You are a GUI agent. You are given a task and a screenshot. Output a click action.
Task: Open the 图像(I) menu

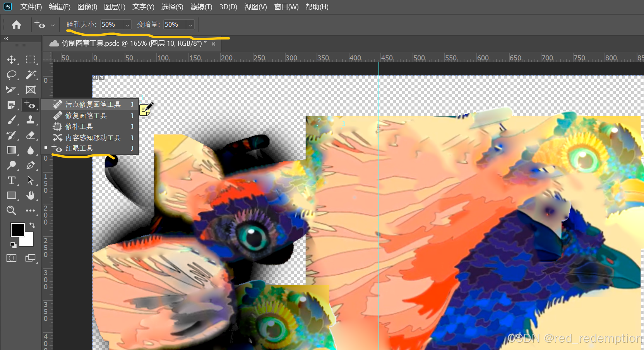tap(87, 7)
